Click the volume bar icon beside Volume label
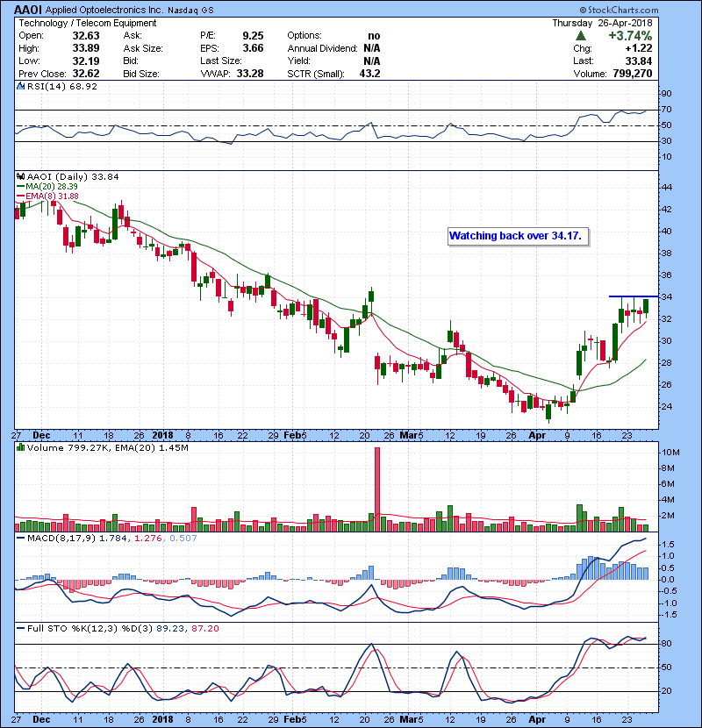 click(20, 447)
